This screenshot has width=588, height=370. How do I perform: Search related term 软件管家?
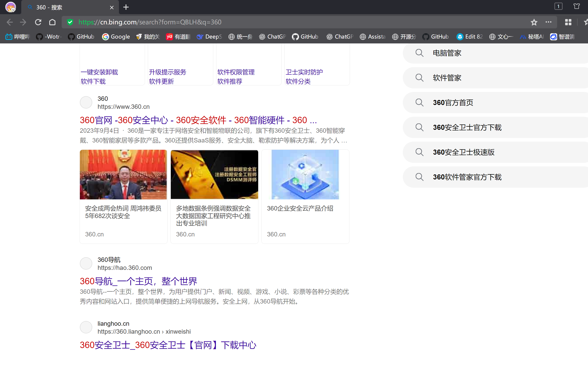click(x=495, y=78)
